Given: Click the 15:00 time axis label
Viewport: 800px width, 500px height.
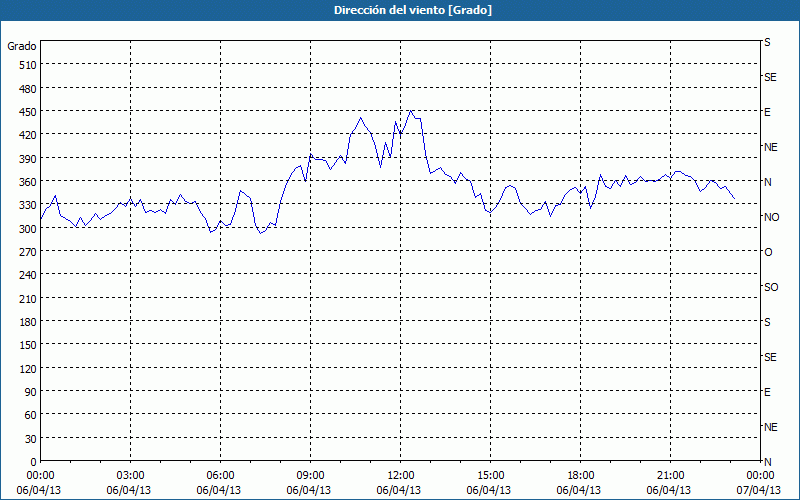Looking at the screenshot, I should coord(490,476).
